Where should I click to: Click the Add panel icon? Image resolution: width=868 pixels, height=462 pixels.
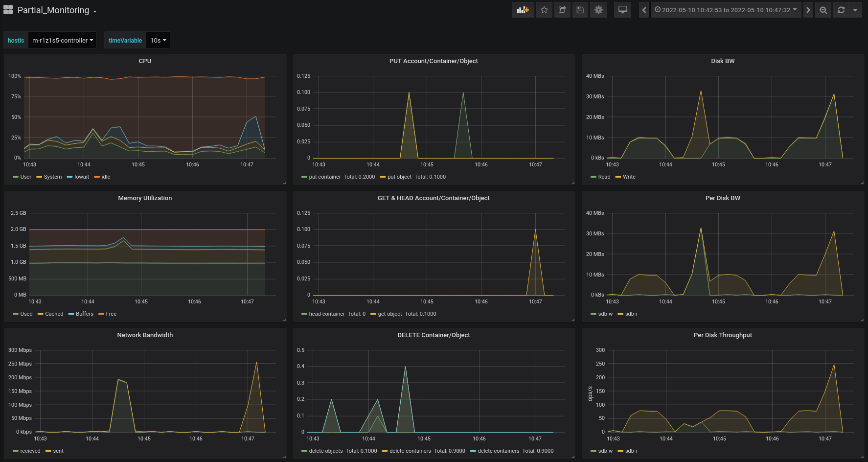(x=523, y=10)
